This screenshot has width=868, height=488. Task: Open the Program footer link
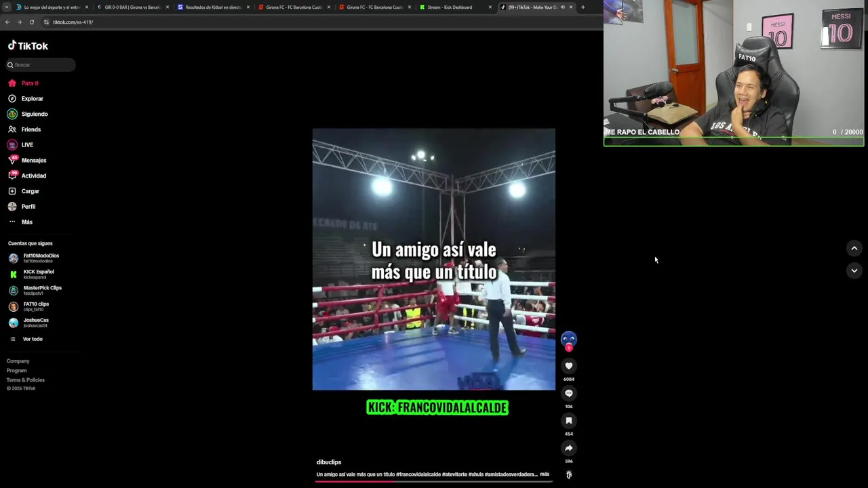pos(17,371)
